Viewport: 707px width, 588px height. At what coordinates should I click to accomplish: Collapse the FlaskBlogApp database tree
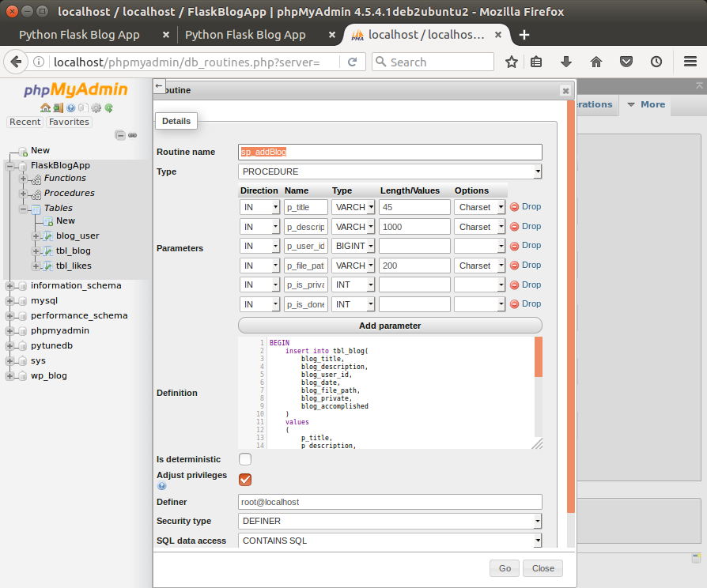pyautogui.click(x=10, y=166)
